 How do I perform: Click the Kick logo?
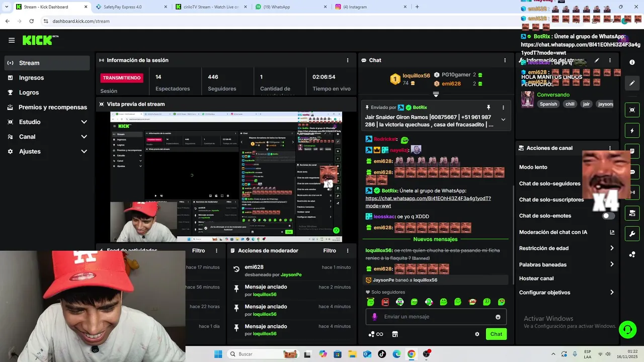click(40, 40)
